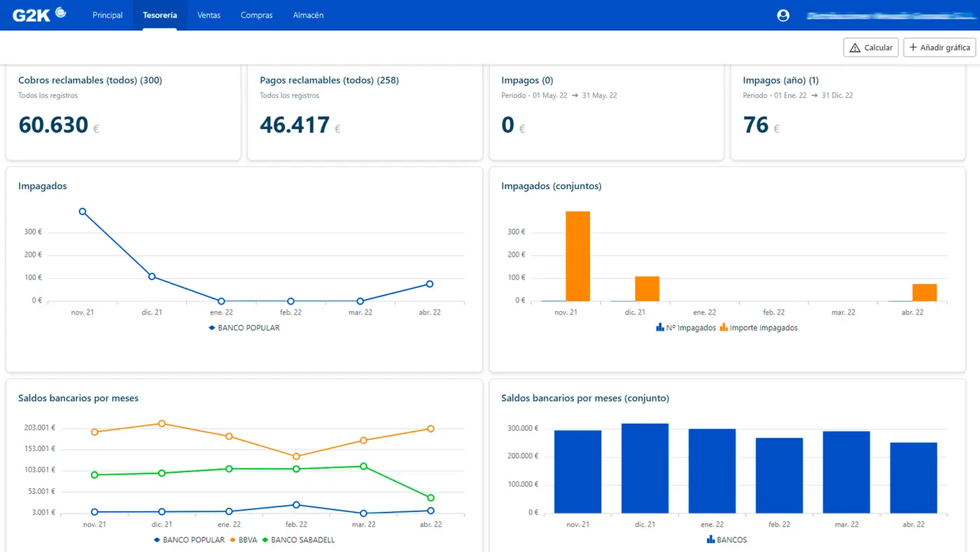Click the BANCO SABADELL abr. 22 point

point(430,498)
